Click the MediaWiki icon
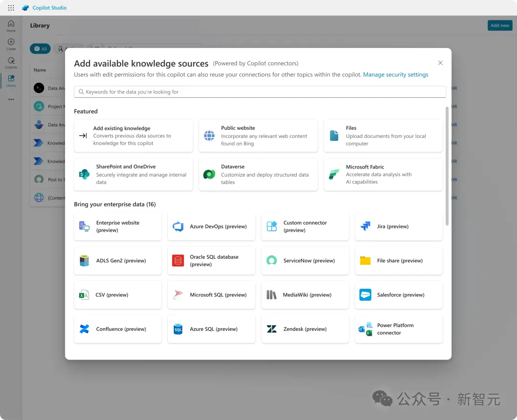 (271, 295)
